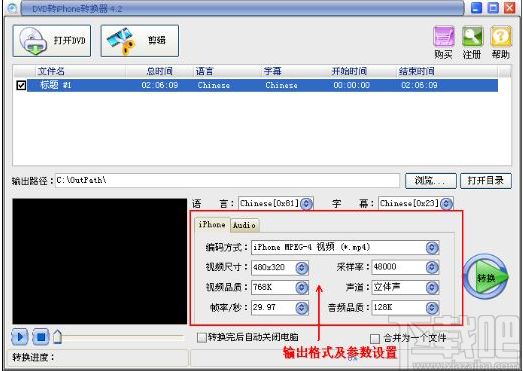523x371 pixels.
Task: Select the 标题 #1 file row
Action: [x=262, y=85]
